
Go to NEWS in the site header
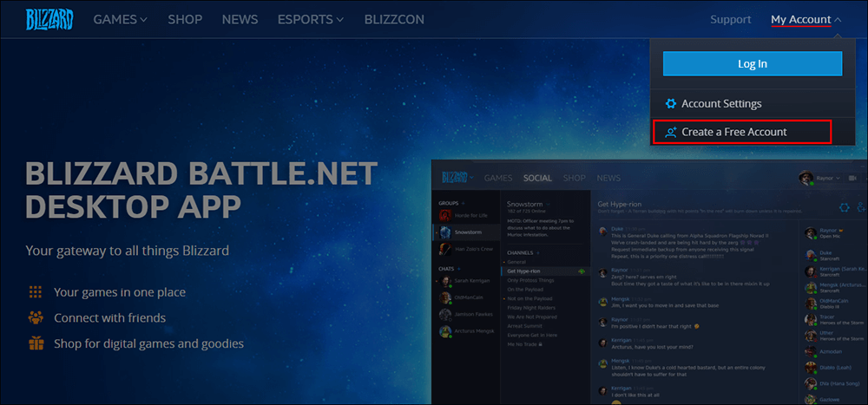[x=240, y=20]
